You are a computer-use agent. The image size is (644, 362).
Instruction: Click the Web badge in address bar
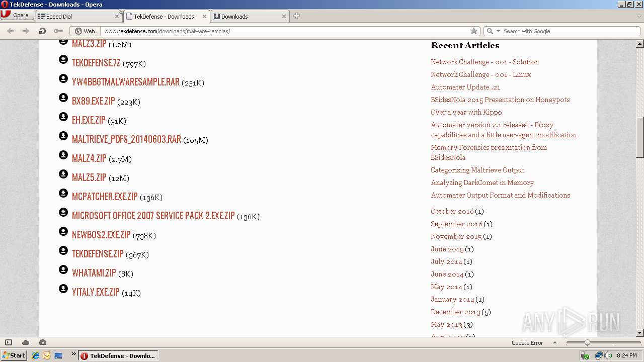(x=85, y=31)
